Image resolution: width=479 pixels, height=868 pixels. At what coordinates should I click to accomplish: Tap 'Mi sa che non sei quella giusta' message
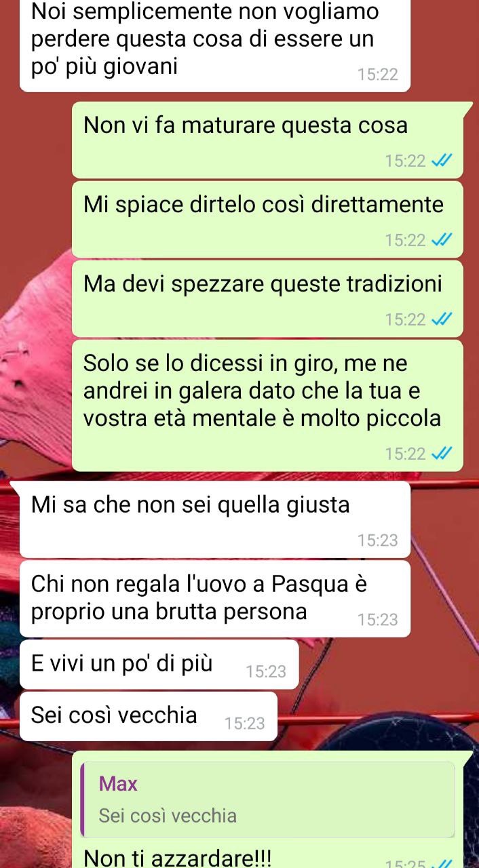click(215, 519)
